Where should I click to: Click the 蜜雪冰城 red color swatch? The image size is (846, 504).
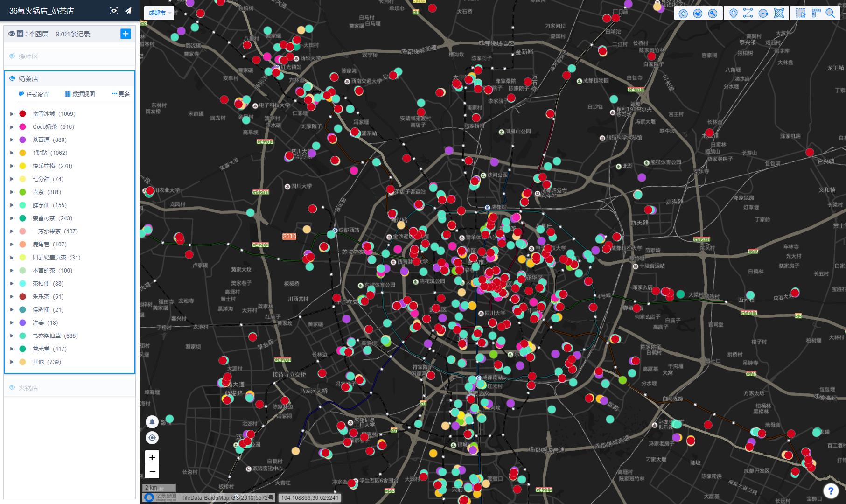[22, 114]
